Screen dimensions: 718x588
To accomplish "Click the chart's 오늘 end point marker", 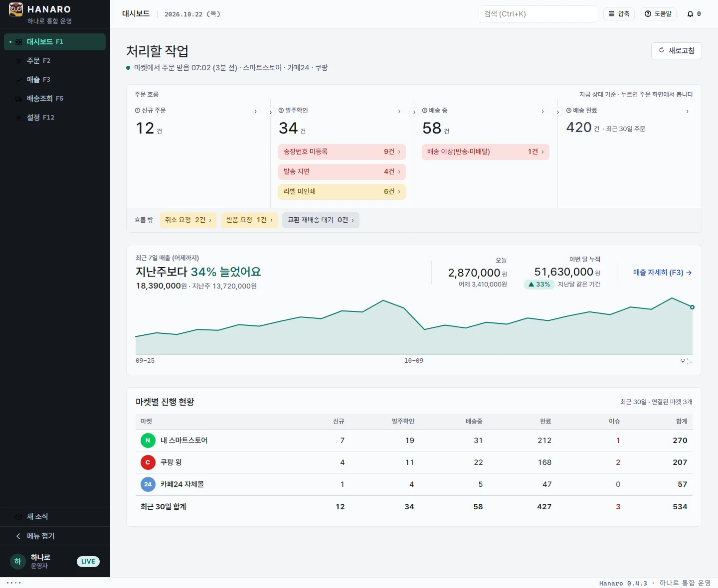I will pos(692,307).
